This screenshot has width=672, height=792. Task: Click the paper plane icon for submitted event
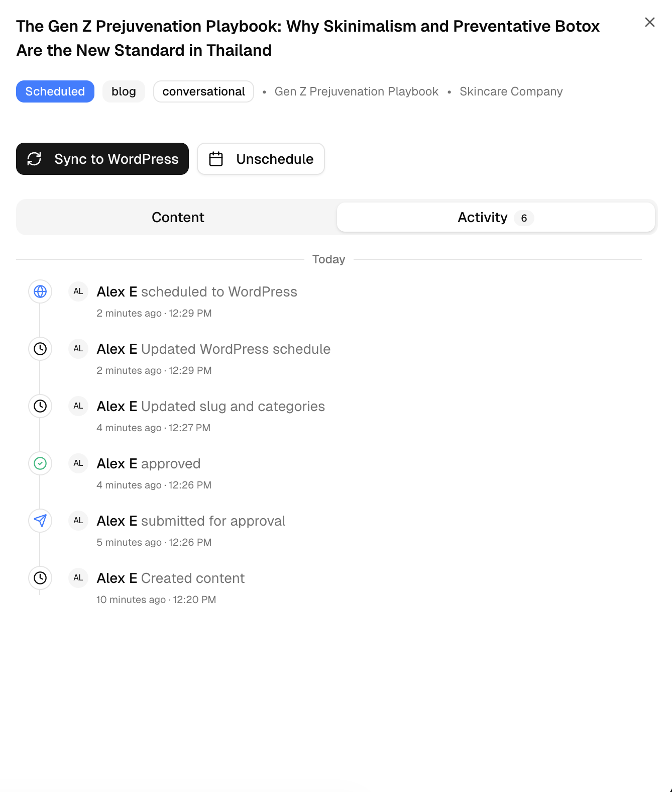click(x=40, y=521)
